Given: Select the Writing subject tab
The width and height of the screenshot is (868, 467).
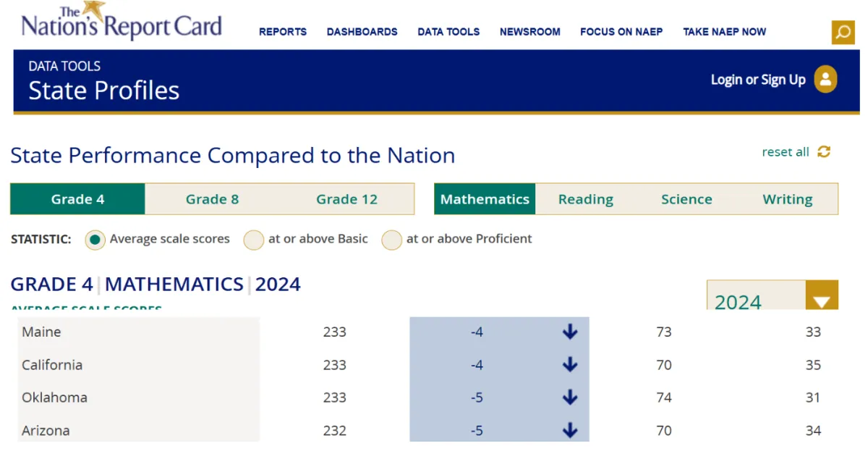Looking at the screenshot, I should [x=788, y=199].
